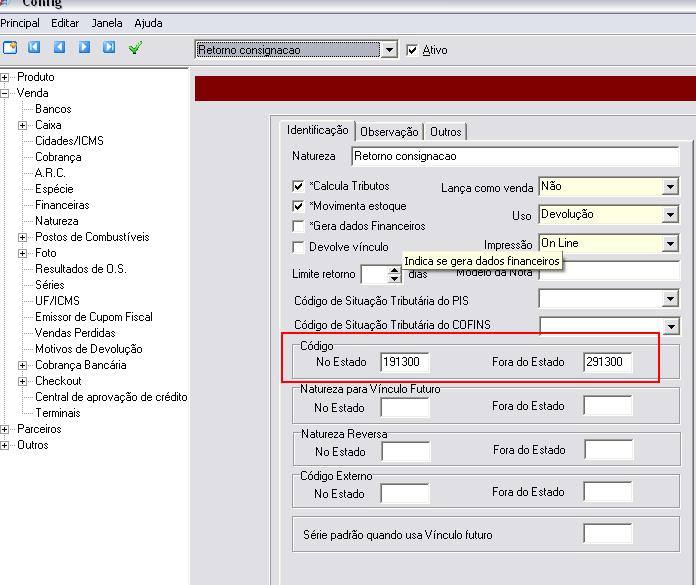
Task: Select Natureza in the Venda tree
Action: click(x=56, y=221)
